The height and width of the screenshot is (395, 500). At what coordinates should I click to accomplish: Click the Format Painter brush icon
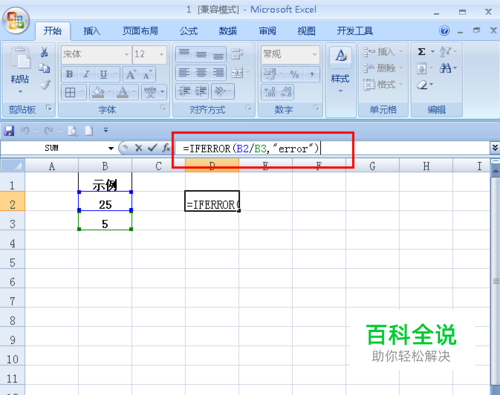click(45, 85)
